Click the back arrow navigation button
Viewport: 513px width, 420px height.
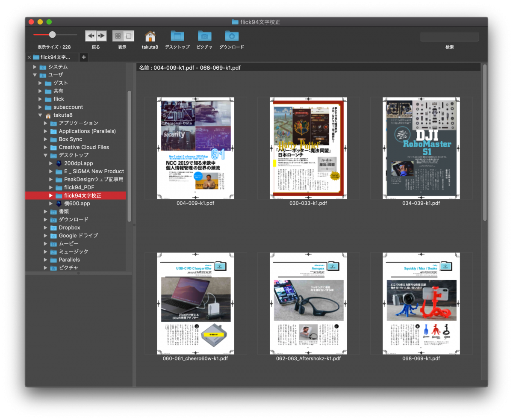(91, 36)
